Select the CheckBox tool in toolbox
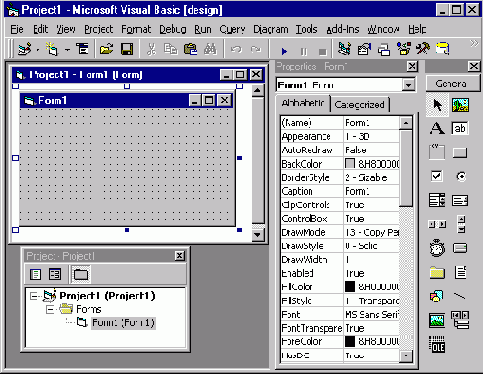Viewport: 483px width, 374px height. 437,176
